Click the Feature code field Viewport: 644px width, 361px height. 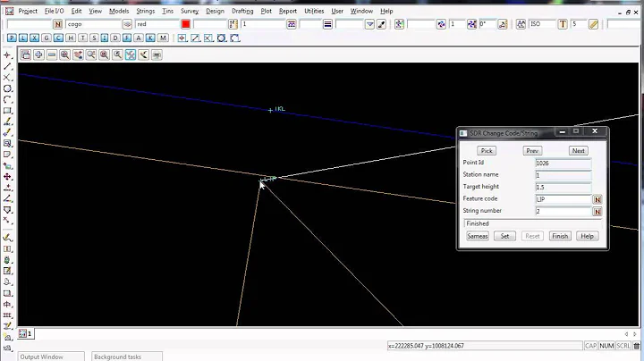tap(563, 199)
